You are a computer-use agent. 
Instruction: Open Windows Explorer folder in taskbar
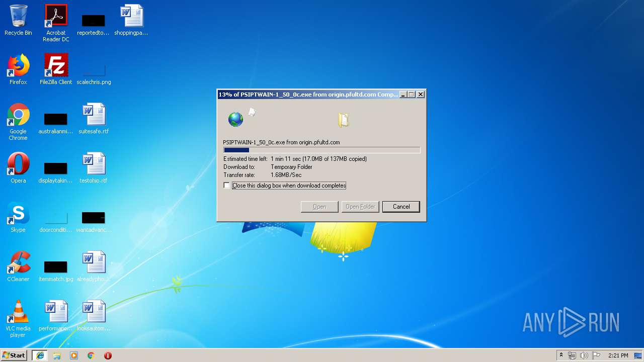click(x=57, y=355)
